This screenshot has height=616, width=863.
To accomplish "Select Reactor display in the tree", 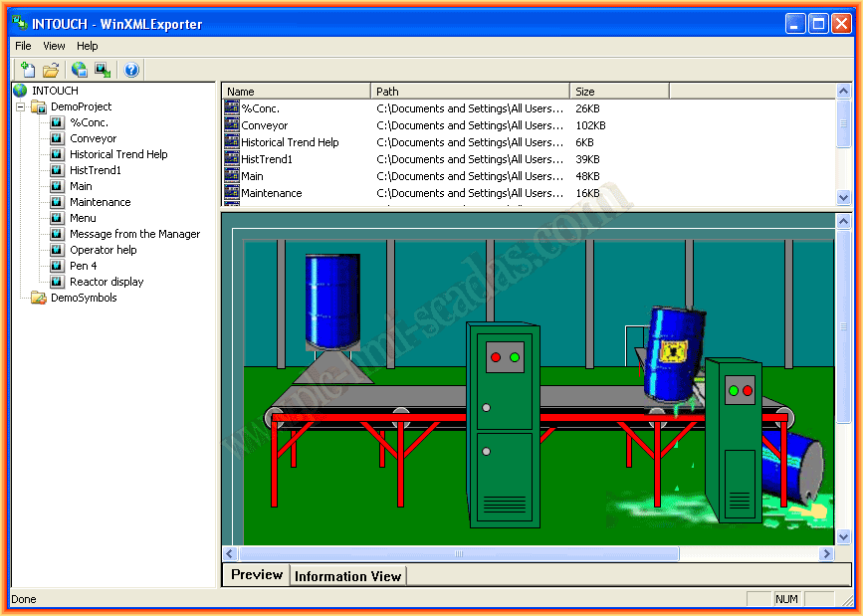I will pyautogui.click(x=107, y=282).
